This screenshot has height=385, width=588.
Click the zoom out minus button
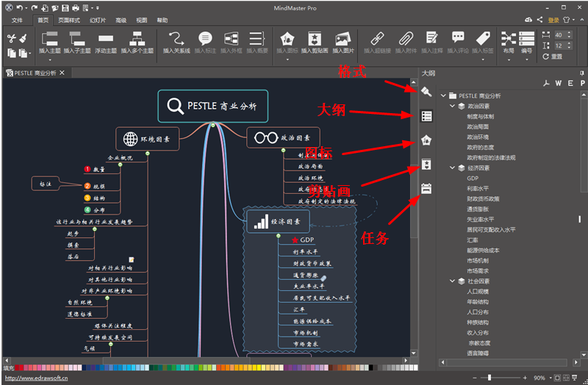click(475, 378)
